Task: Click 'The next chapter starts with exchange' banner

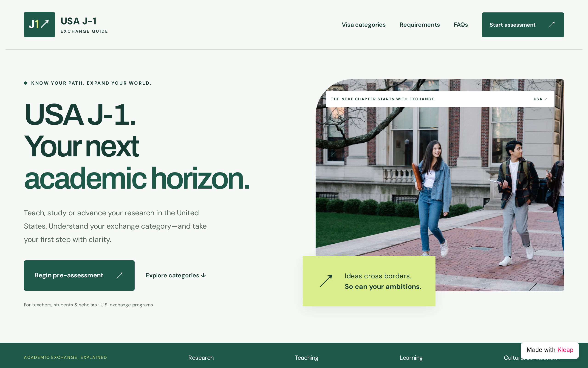Action: (440, 99)
